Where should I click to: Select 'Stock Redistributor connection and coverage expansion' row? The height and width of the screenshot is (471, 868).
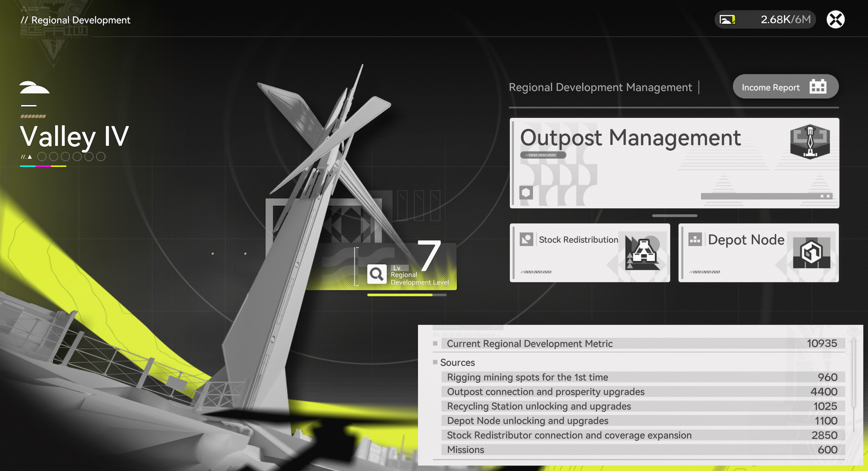pos(643,435)
